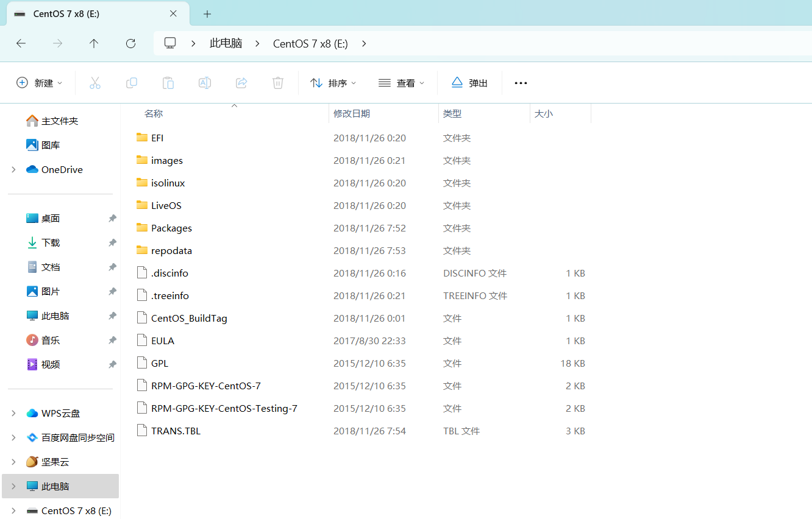Select the Packages folder icon

(x=142, y=228)
